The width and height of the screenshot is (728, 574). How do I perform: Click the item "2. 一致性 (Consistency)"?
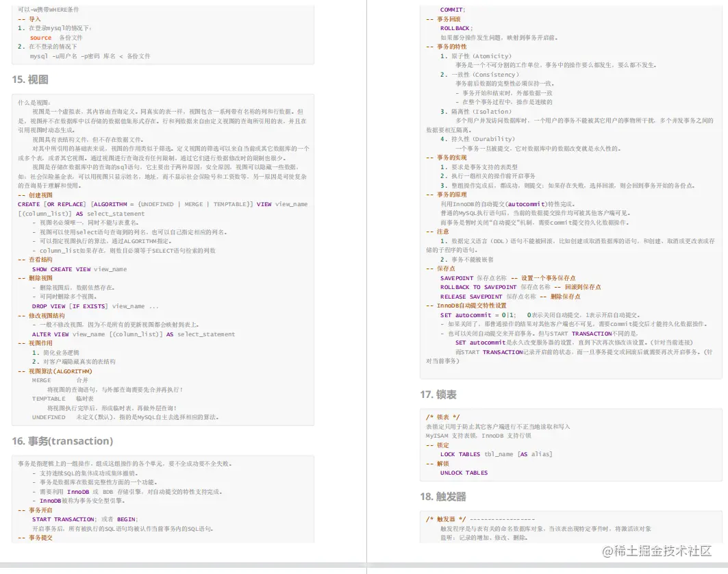pos(479,75)
